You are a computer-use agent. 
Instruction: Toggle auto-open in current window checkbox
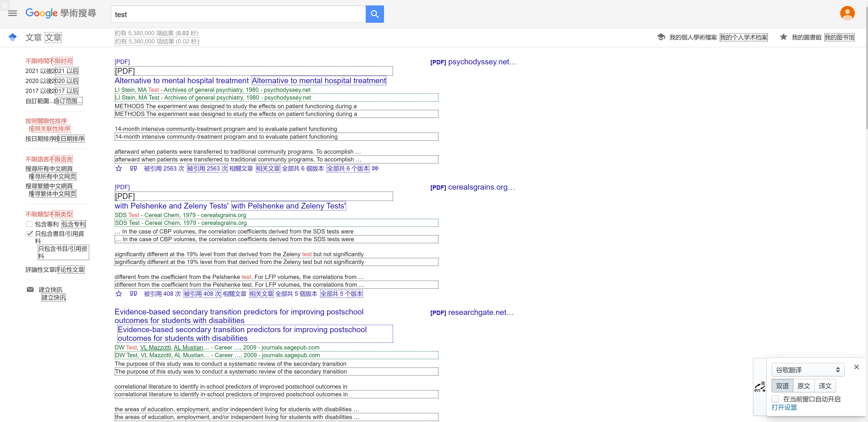click(775, 399)
